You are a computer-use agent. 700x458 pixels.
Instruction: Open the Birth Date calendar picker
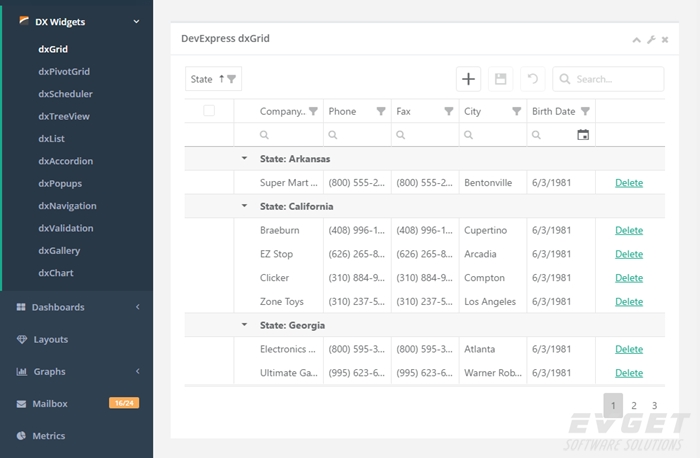click(x=583, y=134)
